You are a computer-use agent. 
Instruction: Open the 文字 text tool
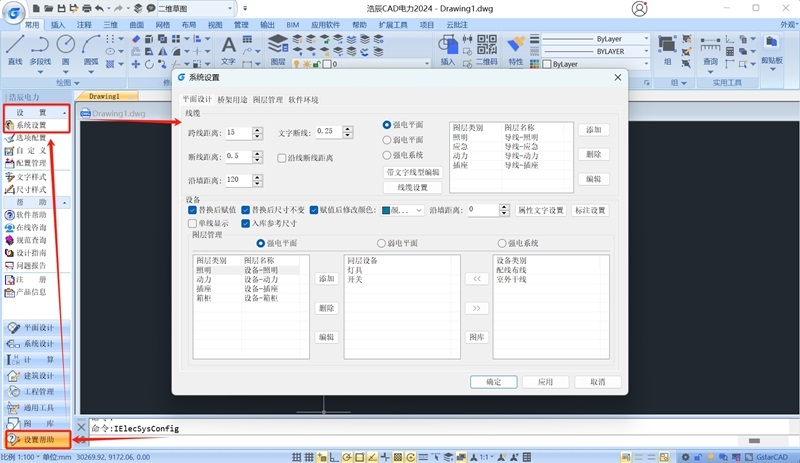pos(228,50)
